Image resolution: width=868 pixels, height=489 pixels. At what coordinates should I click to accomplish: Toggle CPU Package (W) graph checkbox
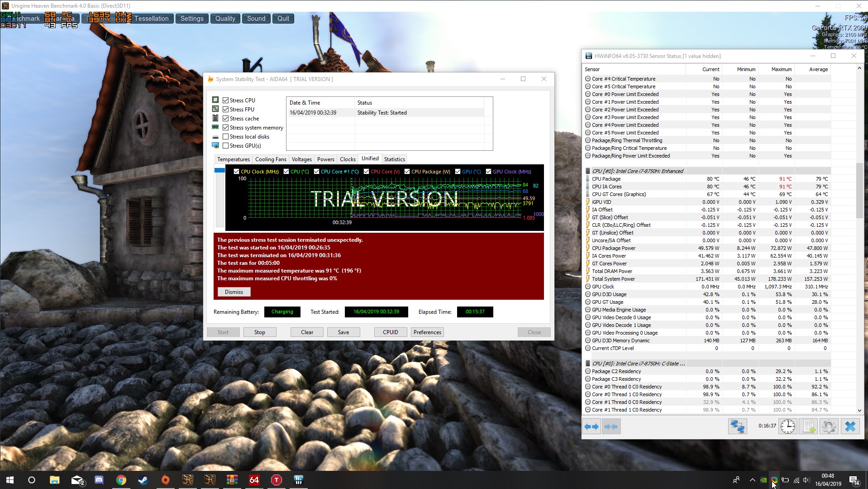[407, 171]
